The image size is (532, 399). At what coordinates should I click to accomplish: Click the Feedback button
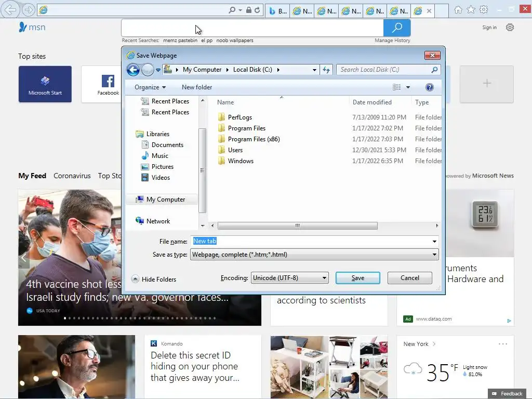(x=507, y=394)
